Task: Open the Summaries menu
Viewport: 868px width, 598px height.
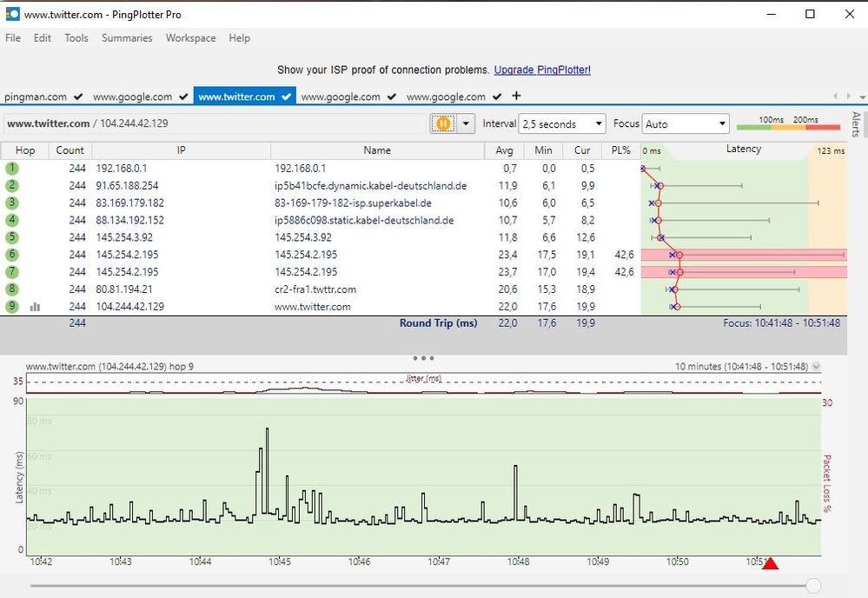Action: click(127, 37)
